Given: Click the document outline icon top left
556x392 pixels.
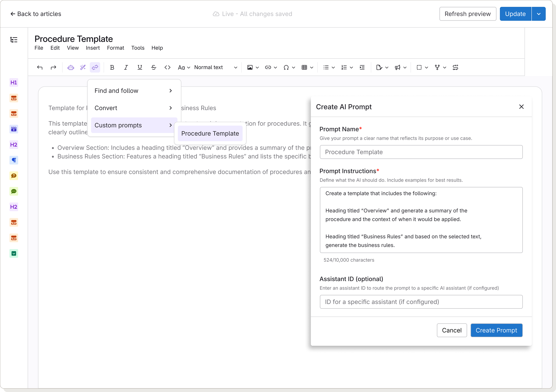Looking at the screenshot, I should pyautogui.click(x=14, y=39).
